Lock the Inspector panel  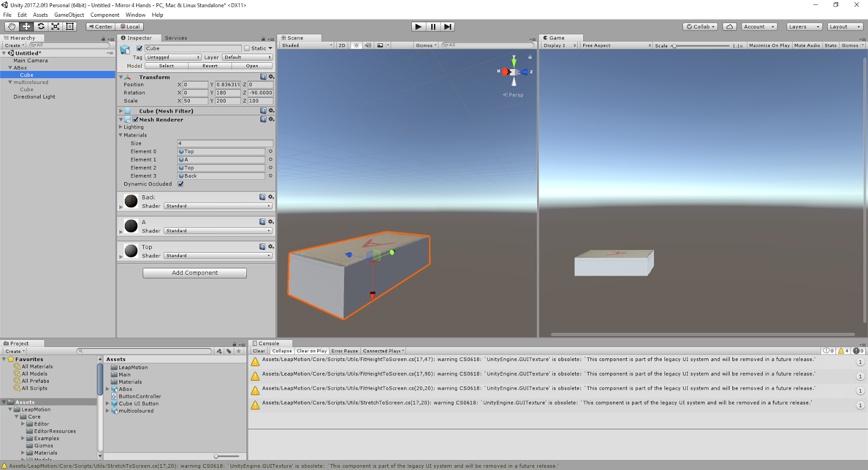click(x=263, y=38)
